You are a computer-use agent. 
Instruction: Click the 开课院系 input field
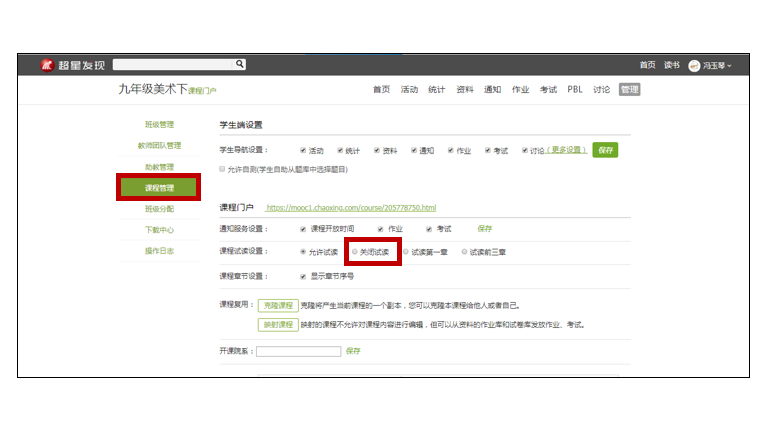point(298,351)
